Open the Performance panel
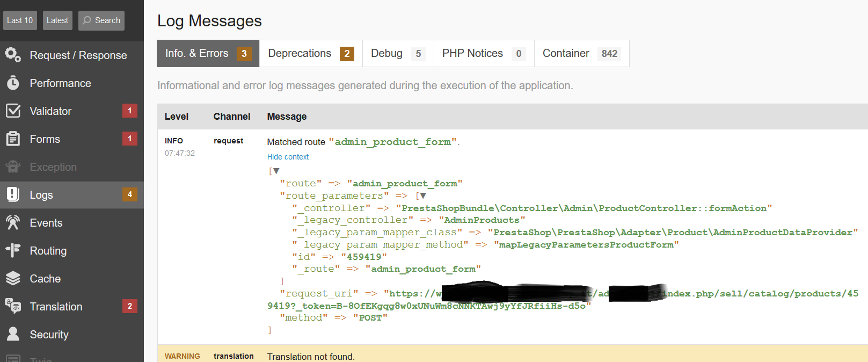This screenshot has height=362, width=868. coord(72,83)
